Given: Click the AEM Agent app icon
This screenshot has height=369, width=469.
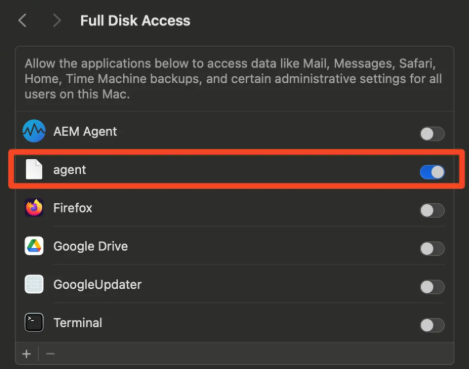Looking at the screenshot, I should (x=34, y=131).
